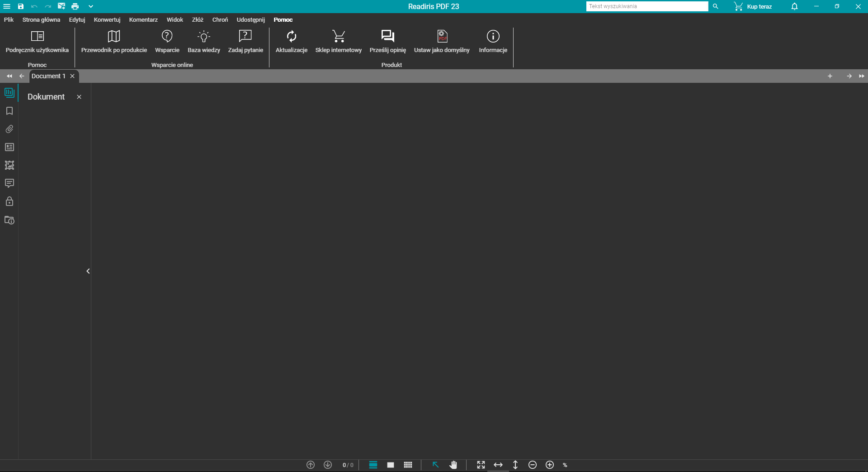Switch to the Konwertuj tab
The image size is (868, 472).
click(x=107, y=19)
